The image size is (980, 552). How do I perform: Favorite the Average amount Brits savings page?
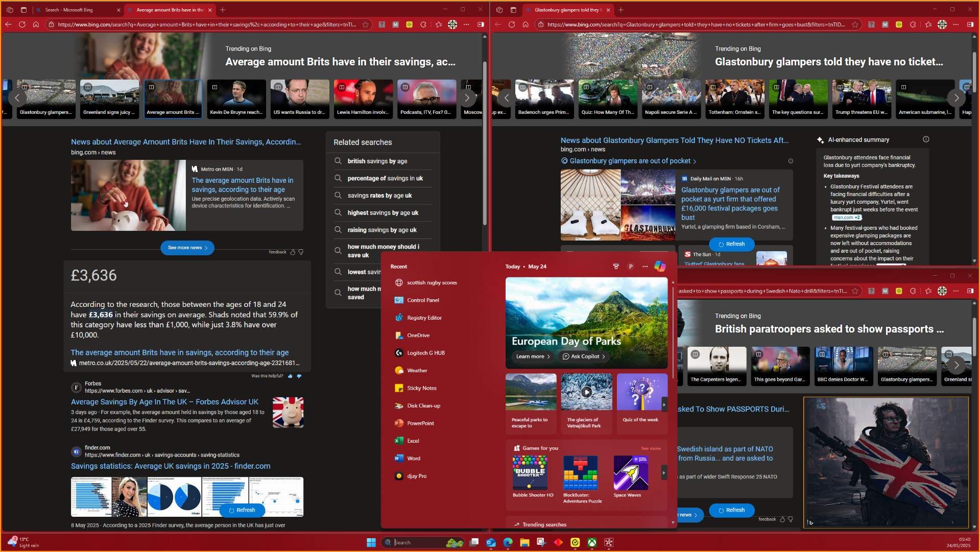coord(366,25)
